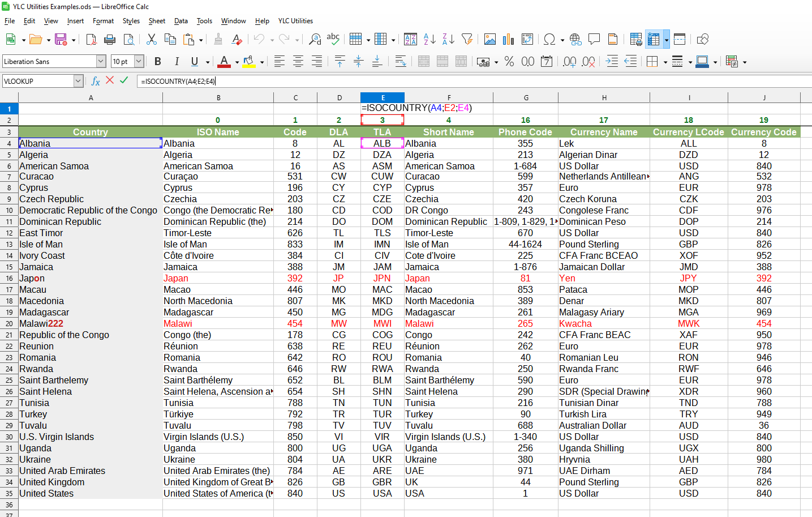812x517 pixels.
Task: Click the Cut scissors icon
Action: click(x=151, y=39)
